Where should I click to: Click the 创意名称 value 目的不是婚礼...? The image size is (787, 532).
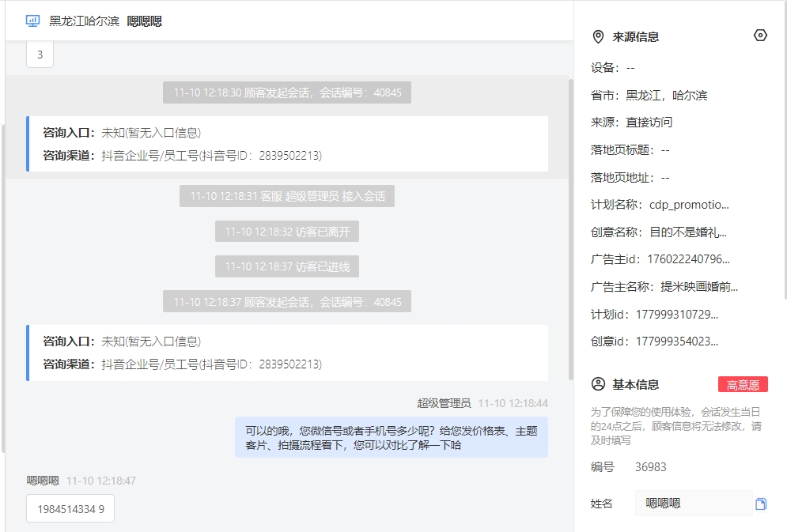point(688,232)
